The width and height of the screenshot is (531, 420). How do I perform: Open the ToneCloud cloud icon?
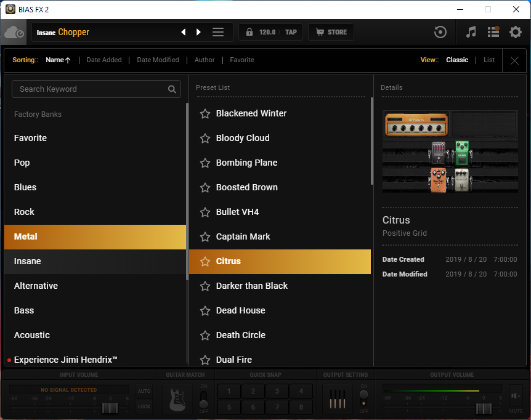14,33
